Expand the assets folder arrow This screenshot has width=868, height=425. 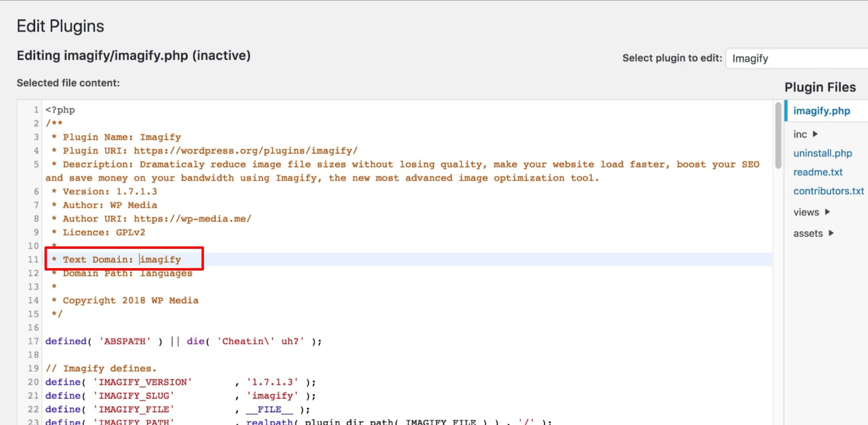(831, 233)
